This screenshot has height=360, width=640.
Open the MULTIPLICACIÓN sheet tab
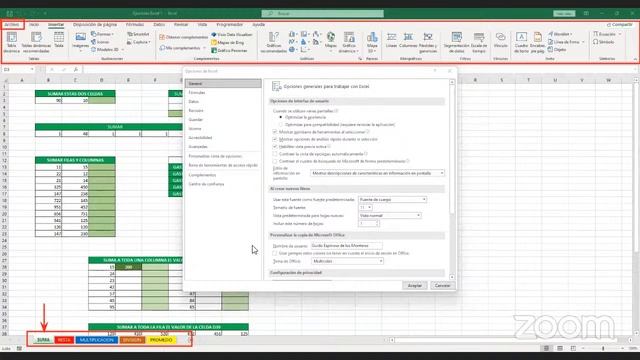click(x=97, y=340)
